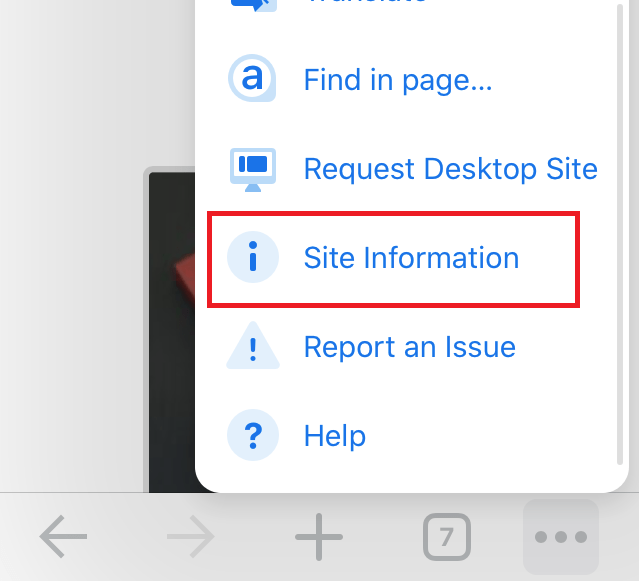Open a new tab with plus icon

pyautogui.click(x=319, y=537)
